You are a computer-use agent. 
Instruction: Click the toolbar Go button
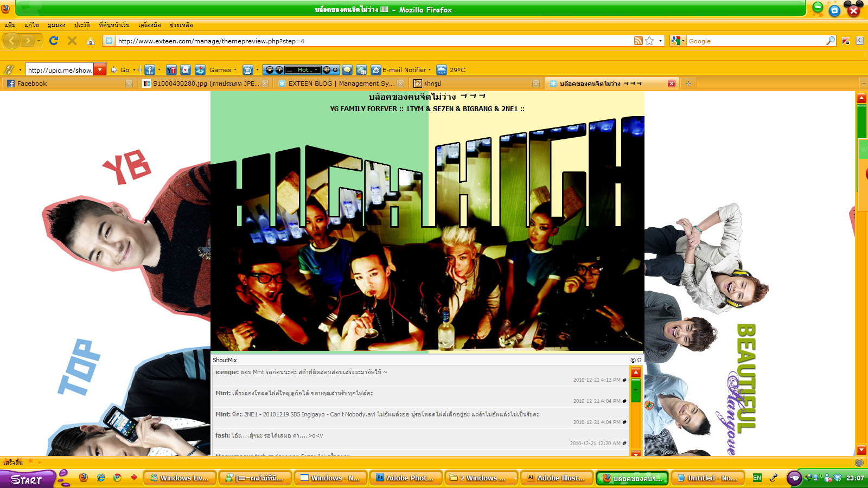(x=120, y=70)
